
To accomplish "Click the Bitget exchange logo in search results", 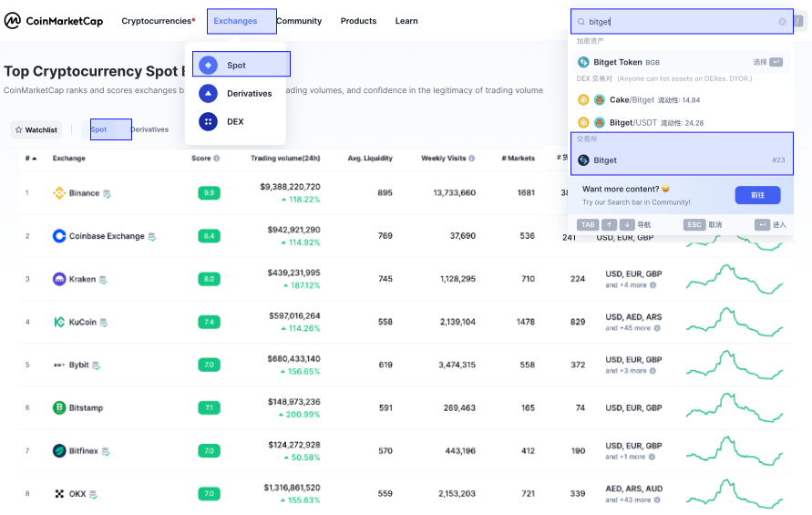I will 583,160.
